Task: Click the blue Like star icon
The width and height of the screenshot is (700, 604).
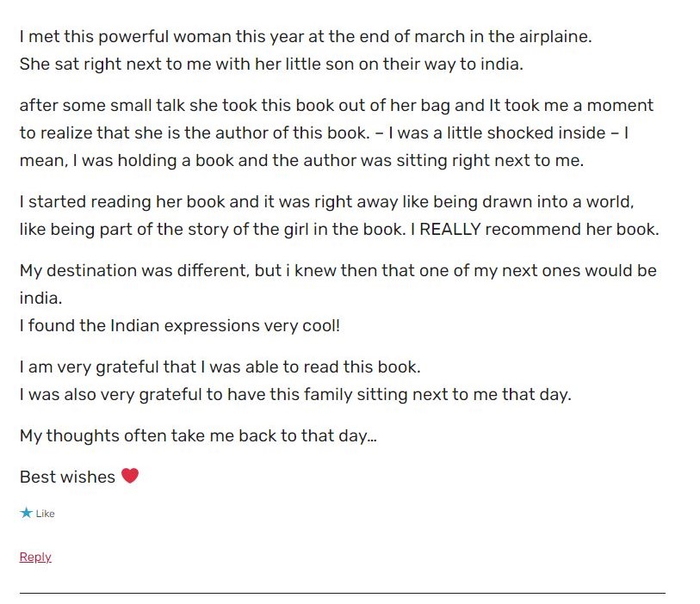Action: [26, 513]
